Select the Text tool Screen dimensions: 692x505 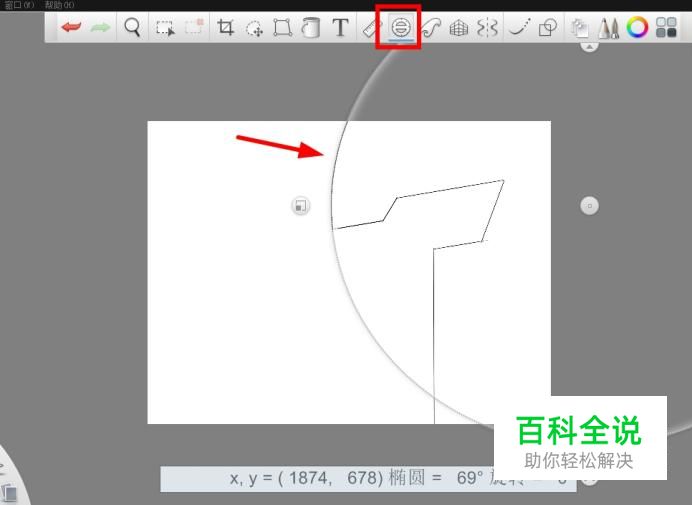tap(340, 27)
